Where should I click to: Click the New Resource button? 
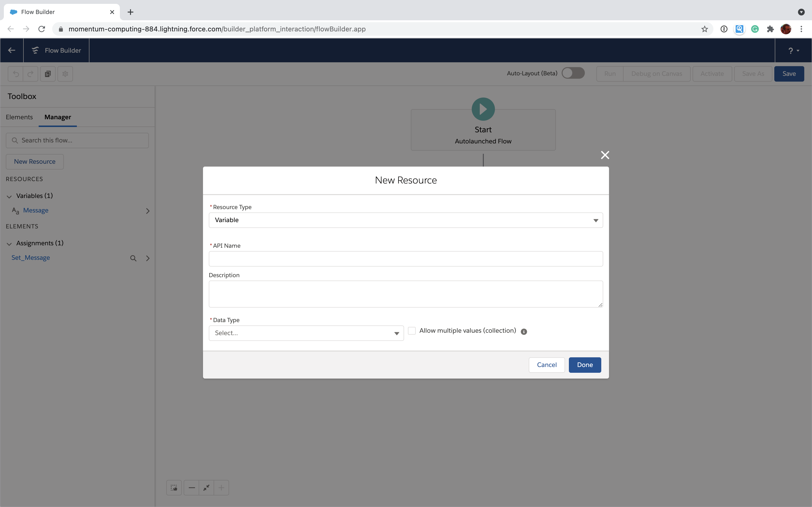pyautogui.click(x=35, y=161)
